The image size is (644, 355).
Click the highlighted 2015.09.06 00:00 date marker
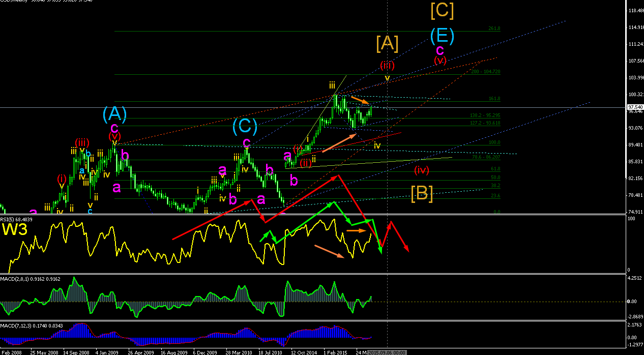387,352
